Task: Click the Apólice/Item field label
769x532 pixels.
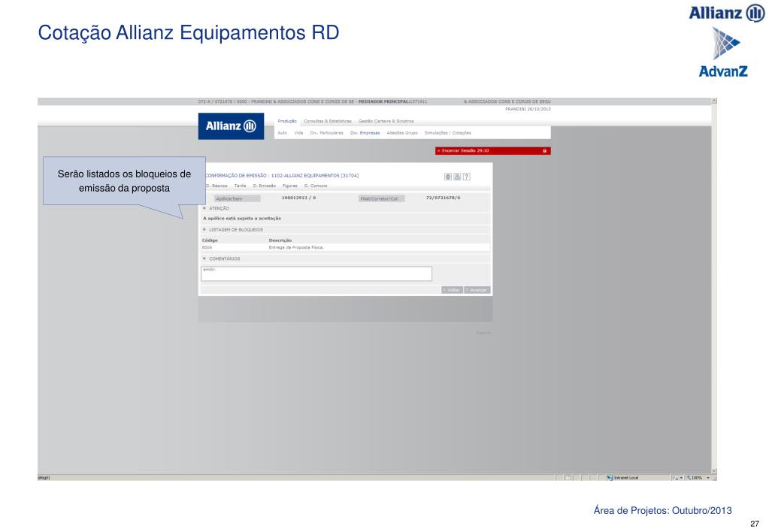Action: pos(238,198)
